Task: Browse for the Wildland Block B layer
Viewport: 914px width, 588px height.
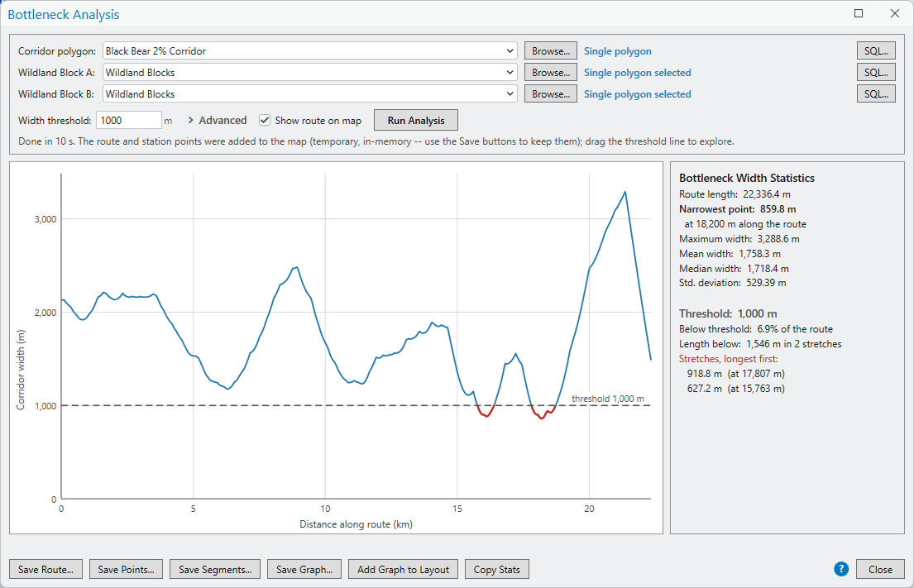Action: 550,93
